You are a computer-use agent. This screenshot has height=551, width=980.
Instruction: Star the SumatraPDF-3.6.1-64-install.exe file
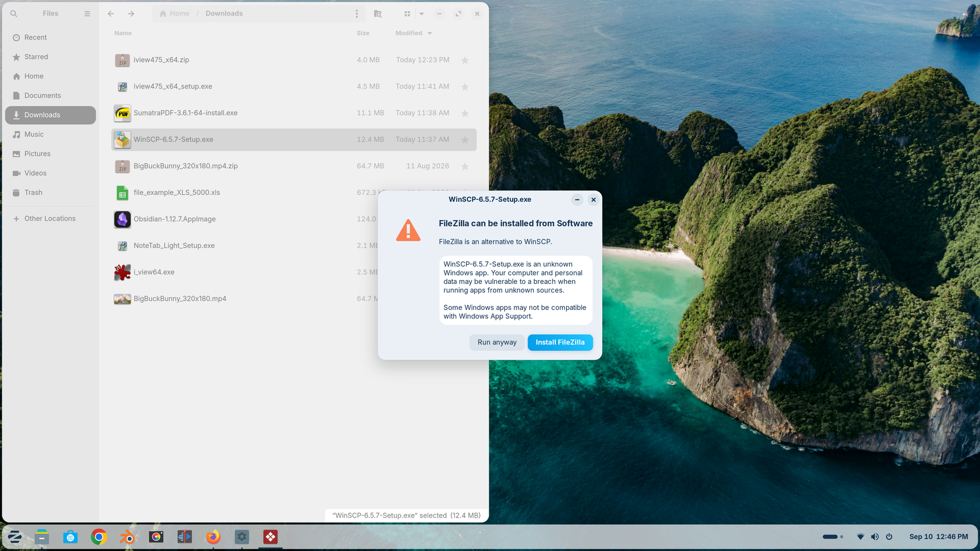click(465, 113)
